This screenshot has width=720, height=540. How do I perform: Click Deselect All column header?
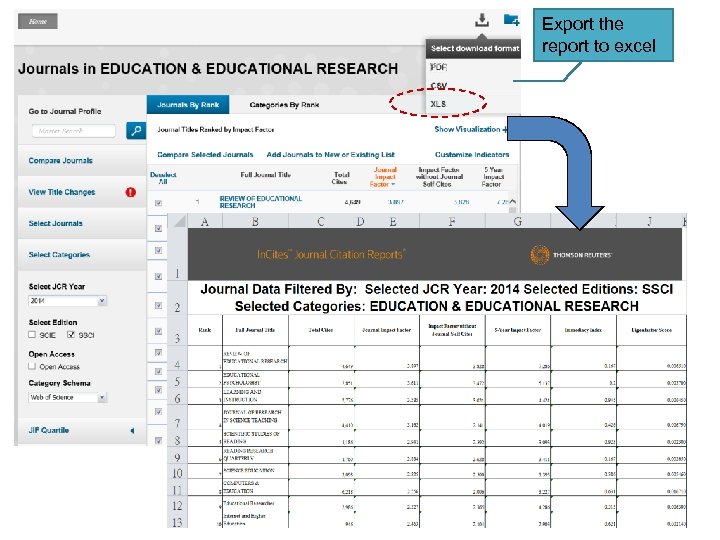[x=163, y=178]
